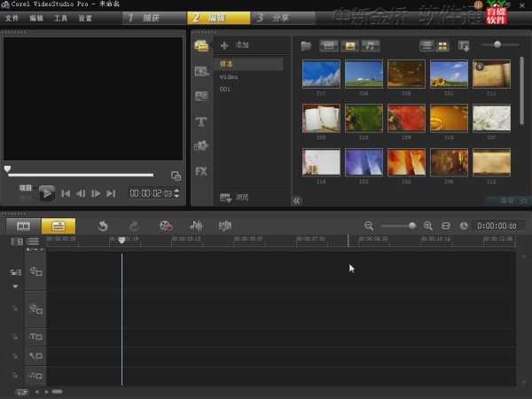Click the import media folder icon

point(306,45)
